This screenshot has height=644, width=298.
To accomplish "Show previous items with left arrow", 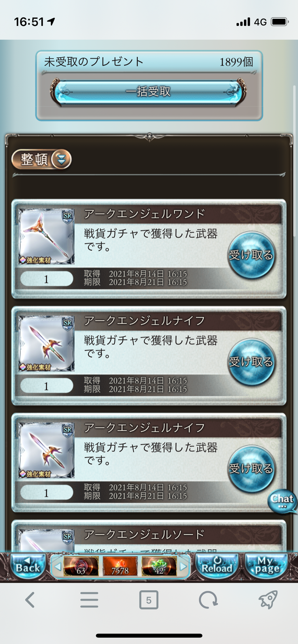I will tap(58, 567).
